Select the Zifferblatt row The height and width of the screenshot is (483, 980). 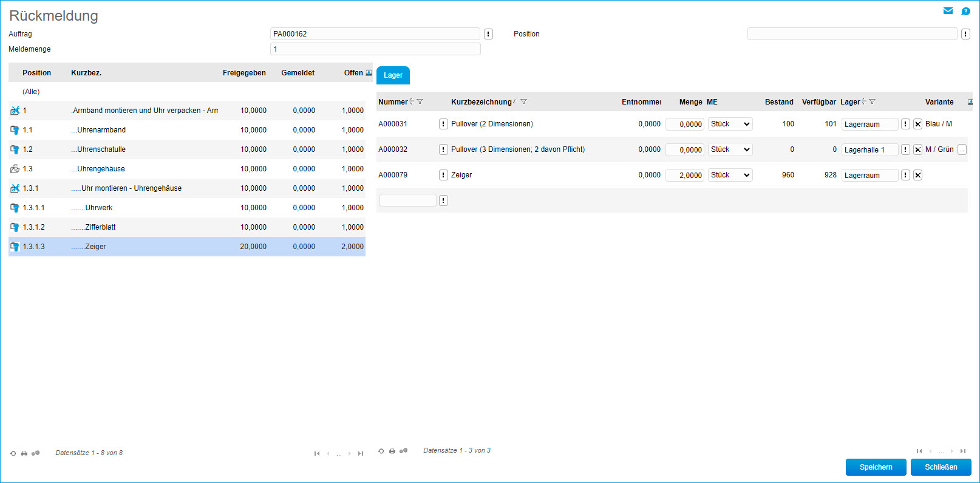click(187, 227)
